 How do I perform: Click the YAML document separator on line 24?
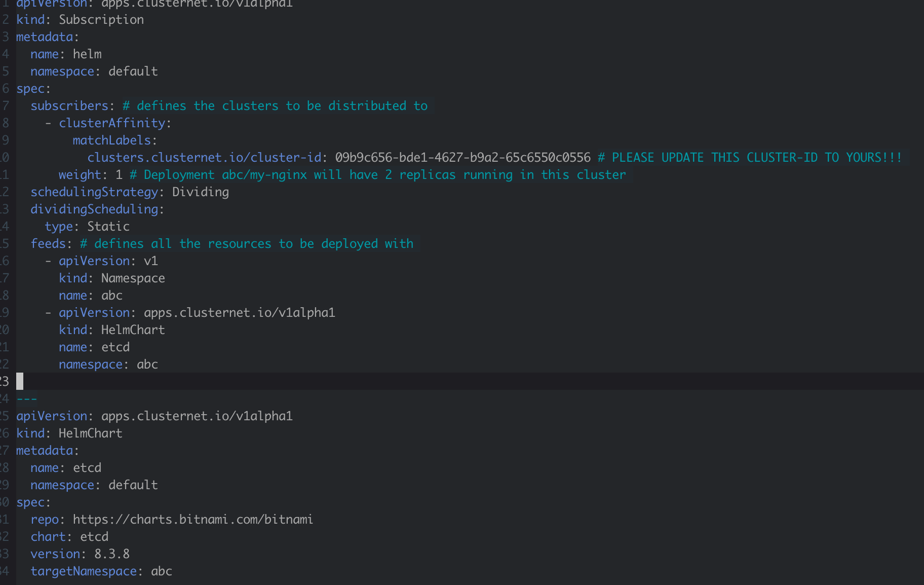(26, 398)
